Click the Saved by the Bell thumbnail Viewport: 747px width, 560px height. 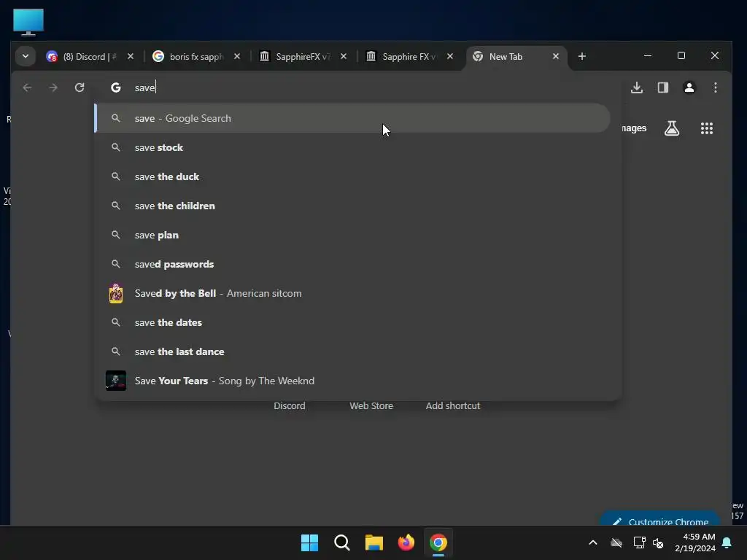116,293
